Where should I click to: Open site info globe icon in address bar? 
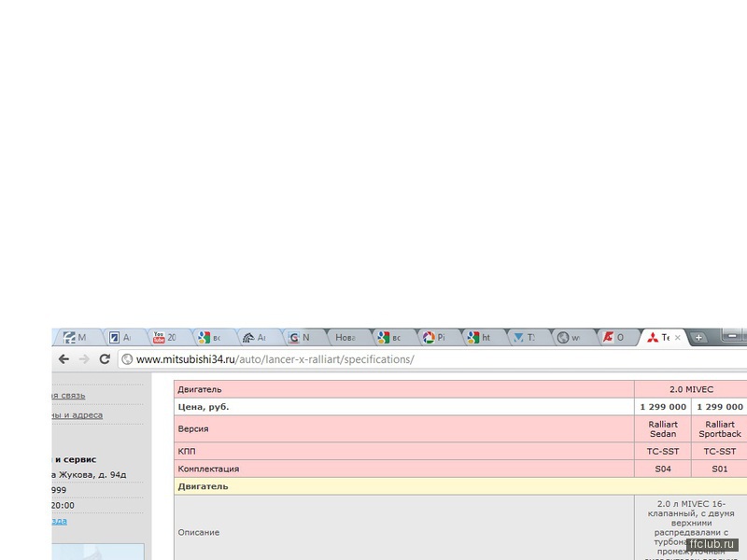pyautogui.click(x=127, y=359)
